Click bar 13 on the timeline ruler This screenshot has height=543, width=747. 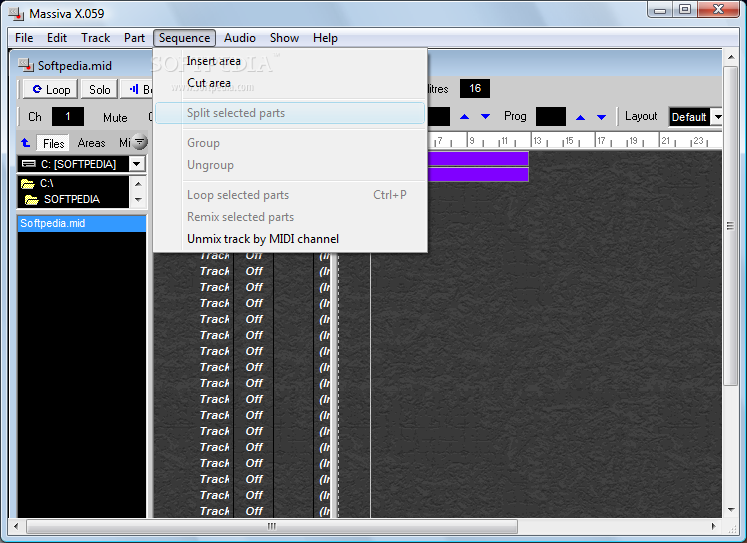pos(537,141)
